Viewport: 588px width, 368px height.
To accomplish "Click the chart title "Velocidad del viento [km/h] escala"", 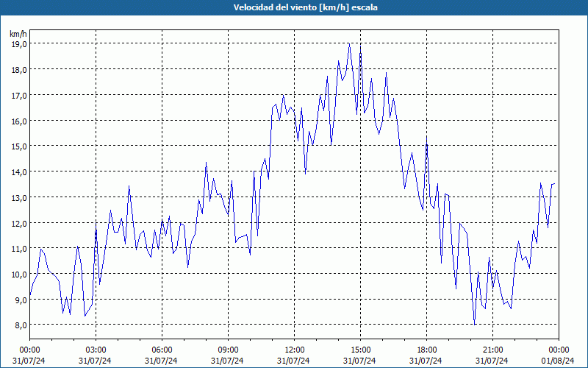I will pyautogui.click(x=305, y=7).
